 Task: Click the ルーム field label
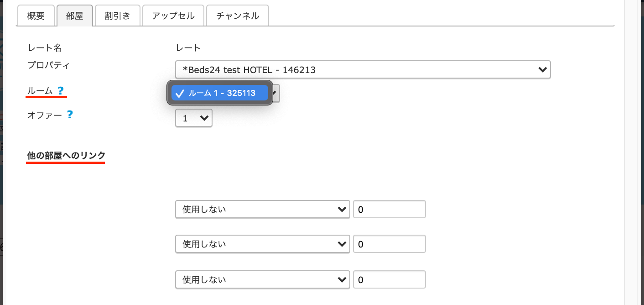click(40, 91)
